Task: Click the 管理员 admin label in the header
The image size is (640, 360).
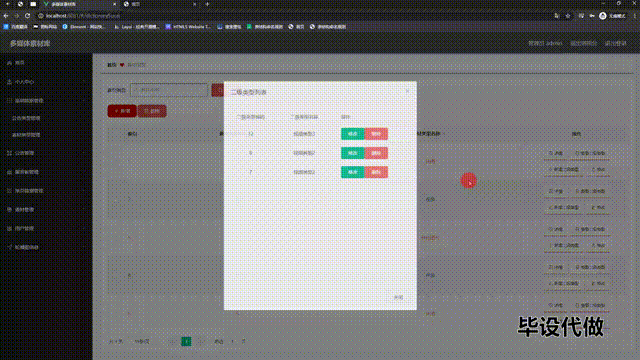Action: [545, 43]
